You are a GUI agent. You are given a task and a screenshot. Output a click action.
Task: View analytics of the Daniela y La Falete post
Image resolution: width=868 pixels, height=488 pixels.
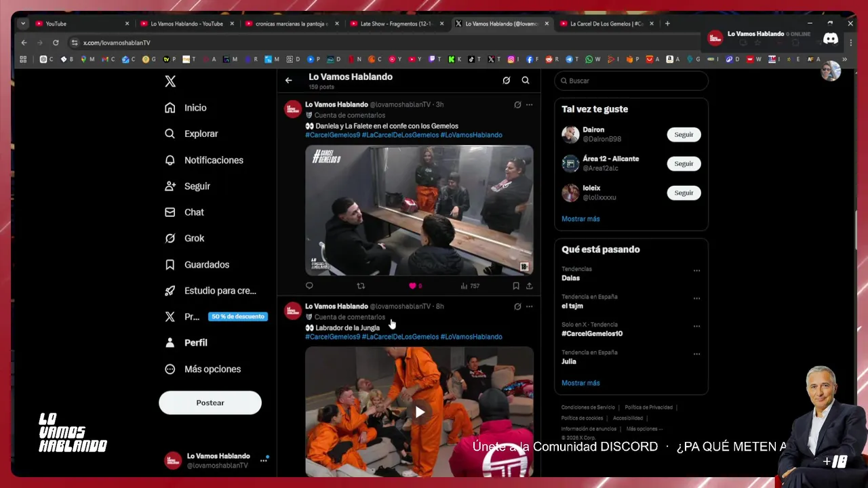click(470, 286)
